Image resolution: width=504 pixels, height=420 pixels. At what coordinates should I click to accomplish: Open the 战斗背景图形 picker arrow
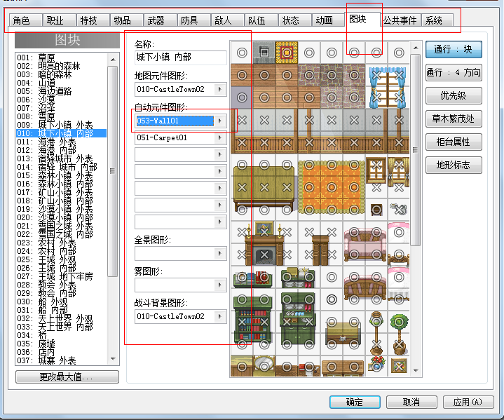pos(220,316)
